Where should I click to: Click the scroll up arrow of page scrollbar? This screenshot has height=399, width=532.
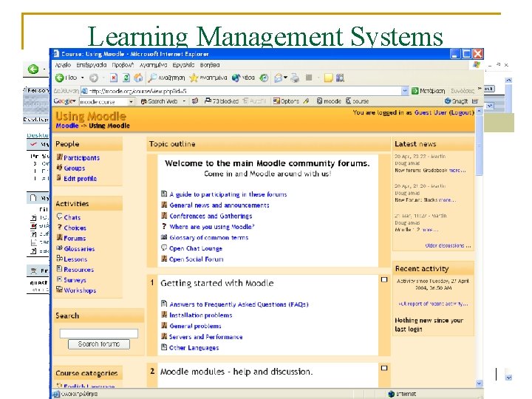click(479, 112)
